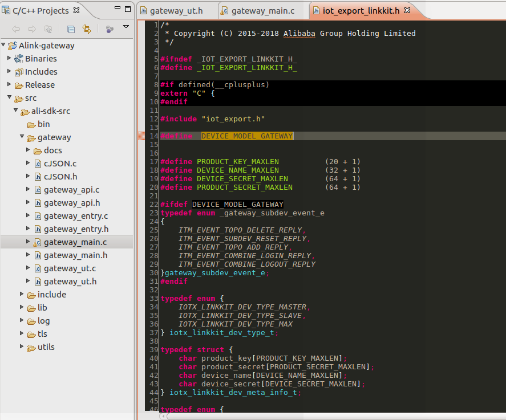Click the highlighted DEVICE_MODEL_GATEWAY on line 14

[247, 136]
